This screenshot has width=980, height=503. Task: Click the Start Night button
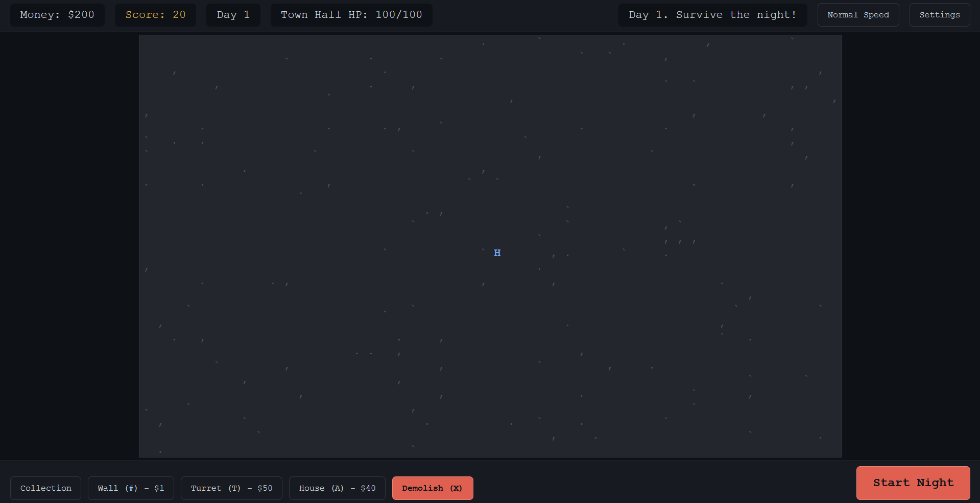click(x=913, y=483)
